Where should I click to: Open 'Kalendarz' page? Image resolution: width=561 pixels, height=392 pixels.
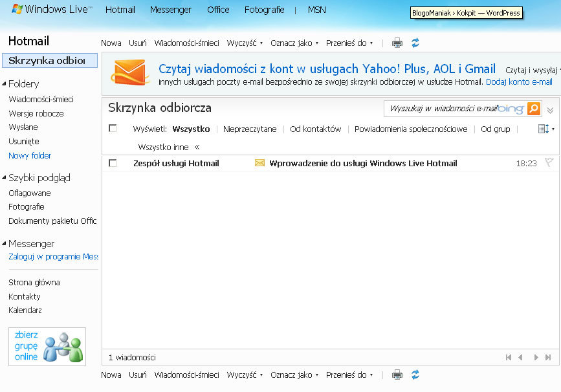pyautogui.click(x=25, y=310)
